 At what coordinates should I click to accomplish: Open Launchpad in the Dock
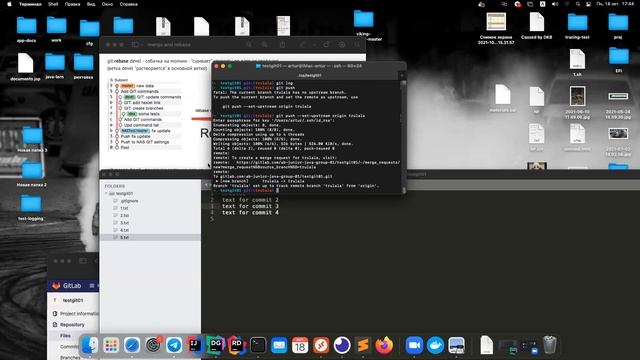111,345
